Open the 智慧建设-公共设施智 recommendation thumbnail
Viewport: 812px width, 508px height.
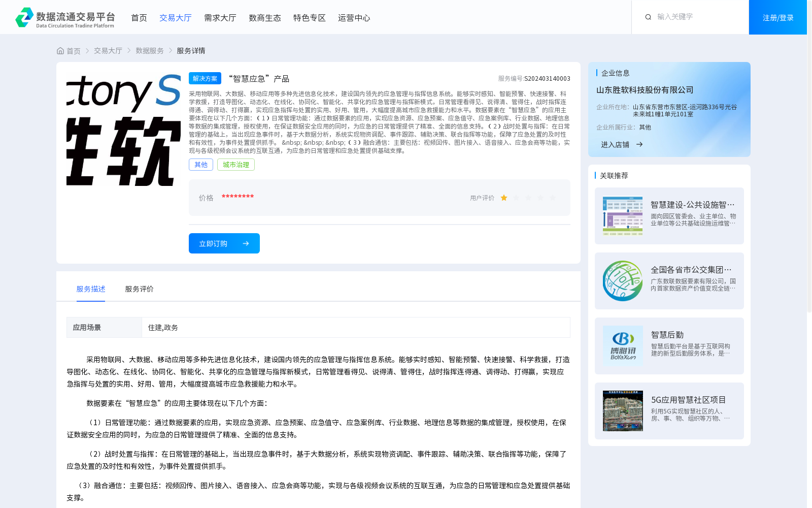[x=623, y=216]
